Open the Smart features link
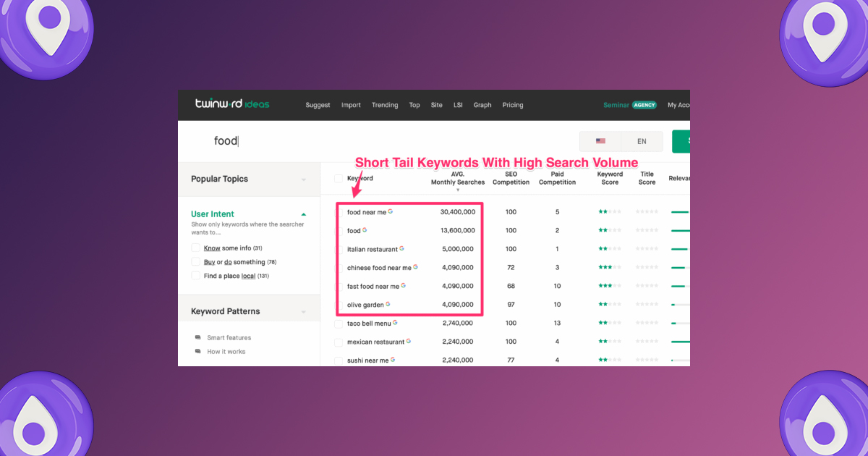This screenshot has width=868, height=456. point(229,338)
